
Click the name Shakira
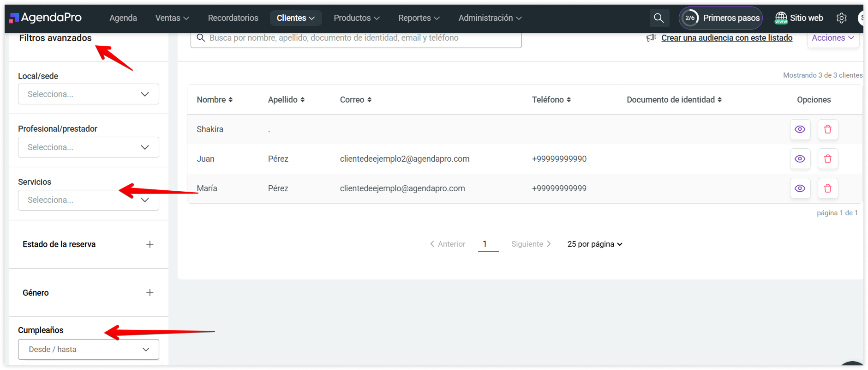[x=210, y=129]
